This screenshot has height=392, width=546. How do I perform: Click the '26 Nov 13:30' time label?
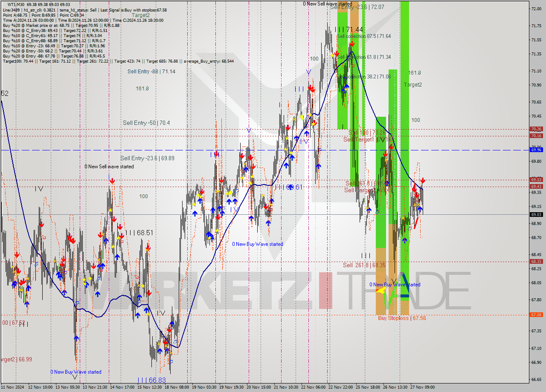tap(396, 387)
